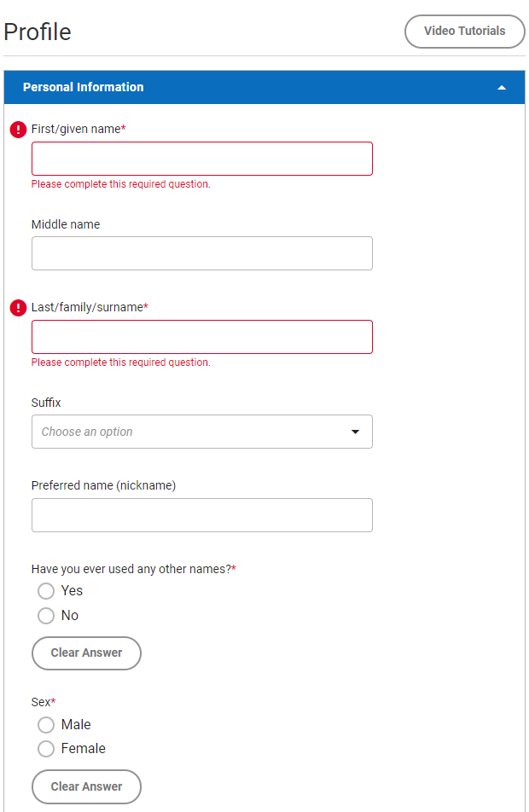
Task: Select the Yes radio button
Action: (x=46, y=590)
